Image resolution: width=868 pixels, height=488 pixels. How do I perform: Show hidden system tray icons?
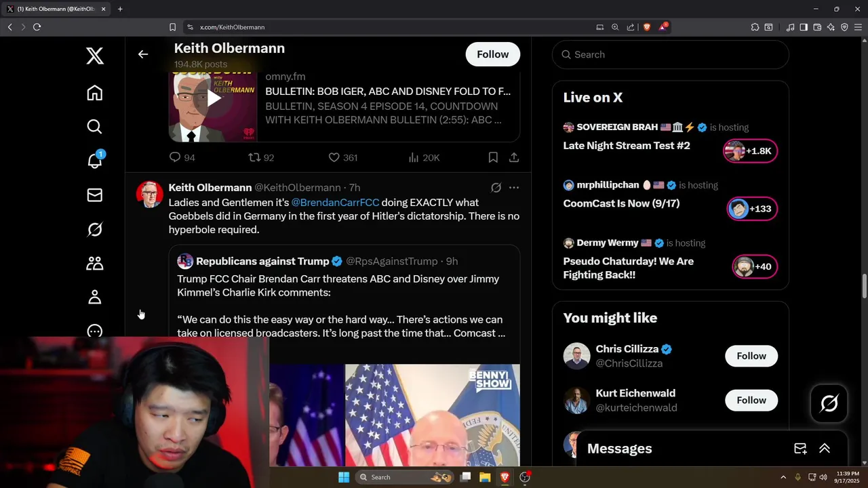point(783,477)
